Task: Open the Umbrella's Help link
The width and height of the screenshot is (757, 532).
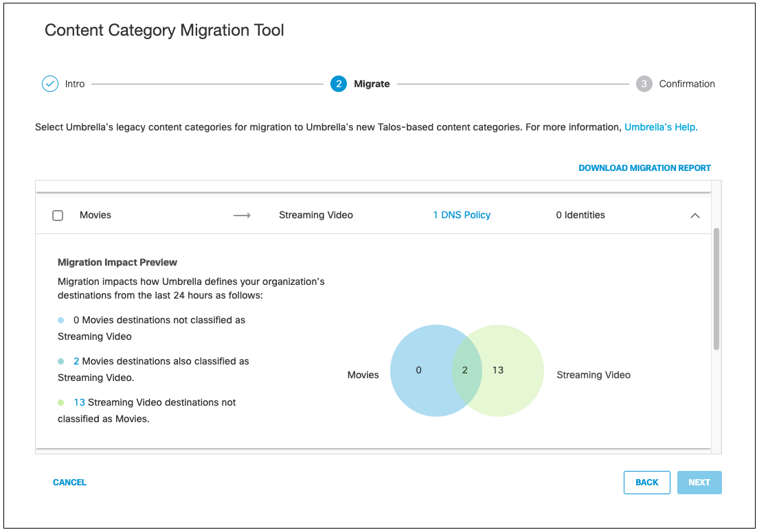Action: [x=661, y=127]
